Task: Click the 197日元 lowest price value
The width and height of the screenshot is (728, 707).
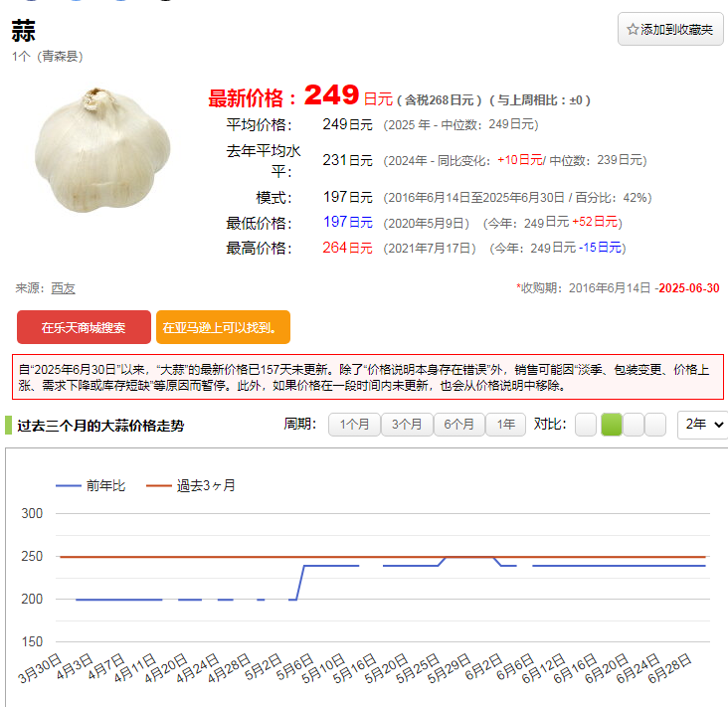Action: click(x=348, y=222)
